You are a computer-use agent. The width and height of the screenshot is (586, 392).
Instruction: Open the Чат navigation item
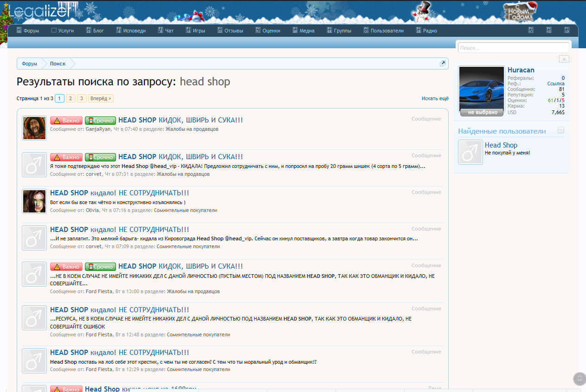click(165, 31)
